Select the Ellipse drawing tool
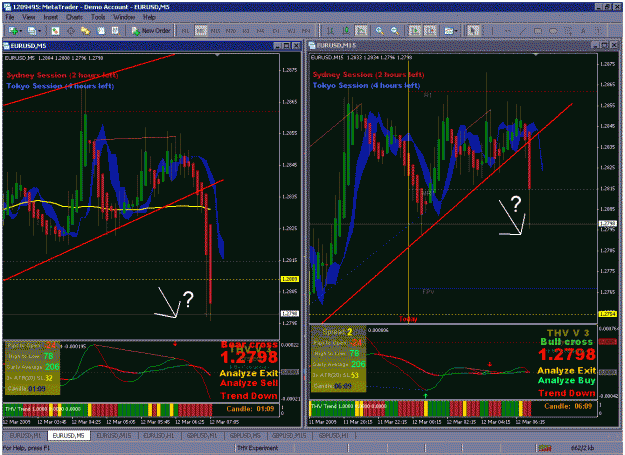 point(553,31)
